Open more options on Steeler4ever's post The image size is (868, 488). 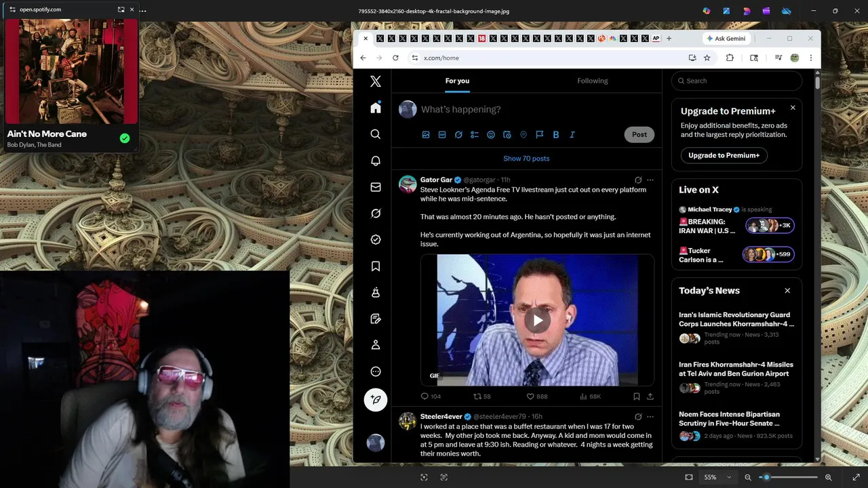point(650,417)
